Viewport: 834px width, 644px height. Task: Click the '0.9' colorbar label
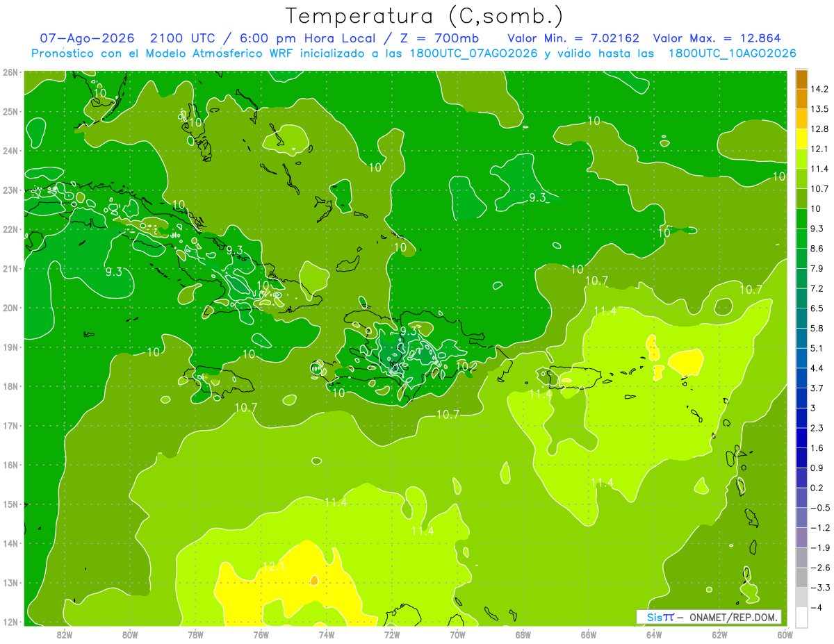(817, 468)
